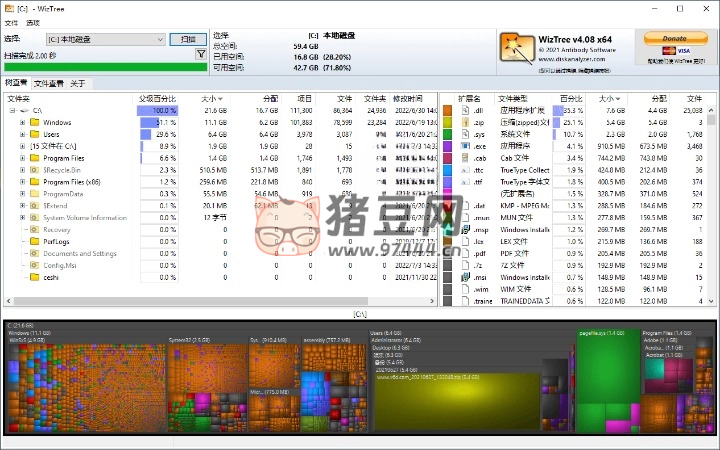Select the orange .dll color swatch
Image resolution: width=720 pixels, height=450 pixels.
point(450,110)
